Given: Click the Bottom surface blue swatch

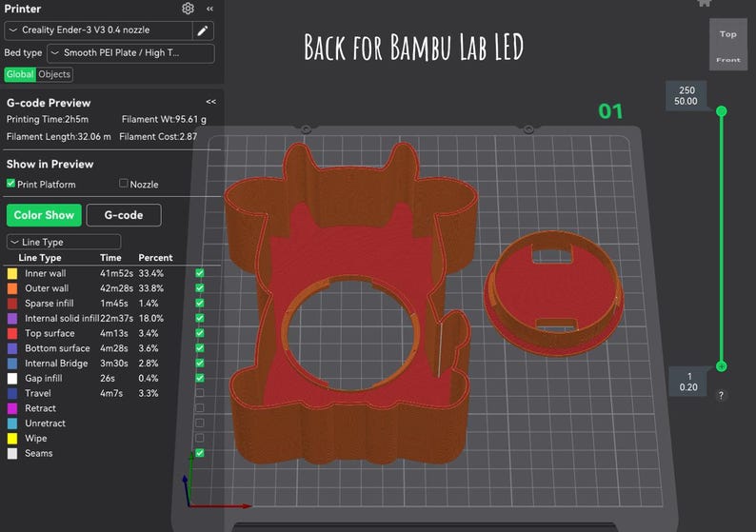Looking at the screenshot, I should coord(12,348).
